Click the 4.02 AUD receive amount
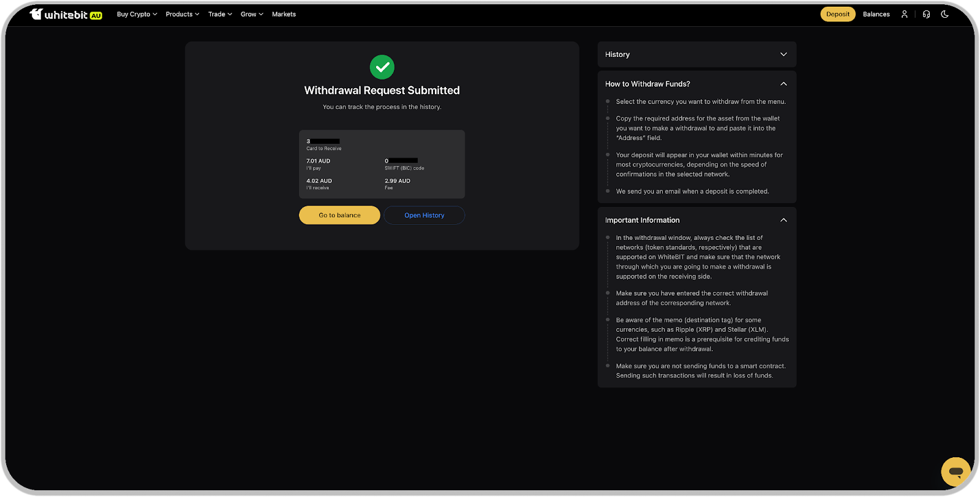 coord(319,181)
